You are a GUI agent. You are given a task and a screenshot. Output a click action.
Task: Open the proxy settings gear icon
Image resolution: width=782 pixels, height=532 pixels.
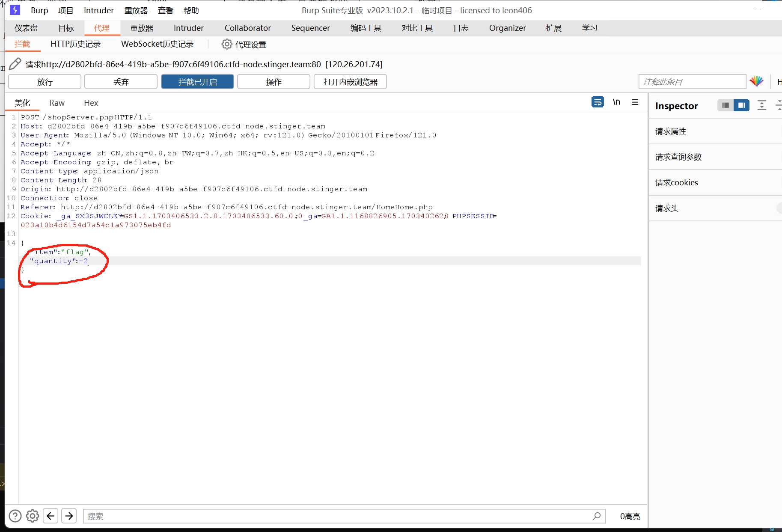tap(226, 44)
